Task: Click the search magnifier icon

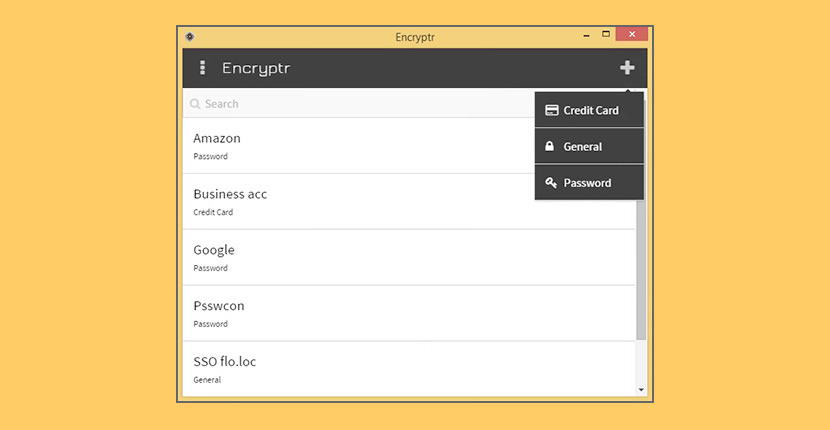Action: (195, 104)
